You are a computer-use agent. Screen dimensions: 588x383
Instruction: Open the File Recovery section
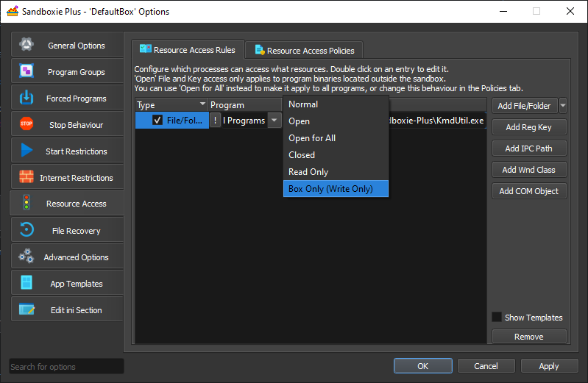[x=67, y=231]
